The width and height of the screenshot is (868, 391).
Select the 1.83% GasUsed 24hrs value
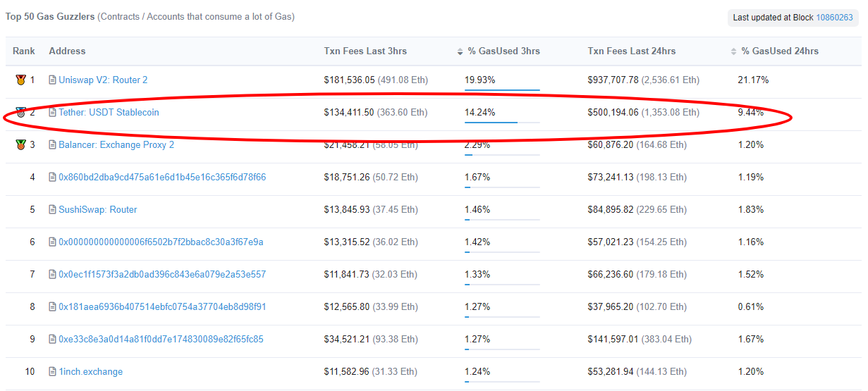pos(751,209)
